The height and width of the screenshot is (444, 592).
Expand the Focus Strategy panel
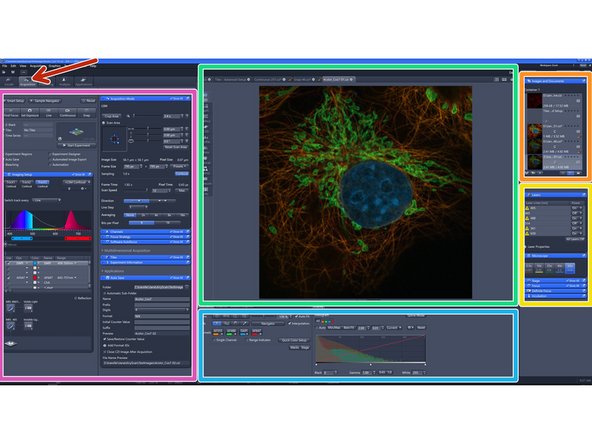[145, 237]
